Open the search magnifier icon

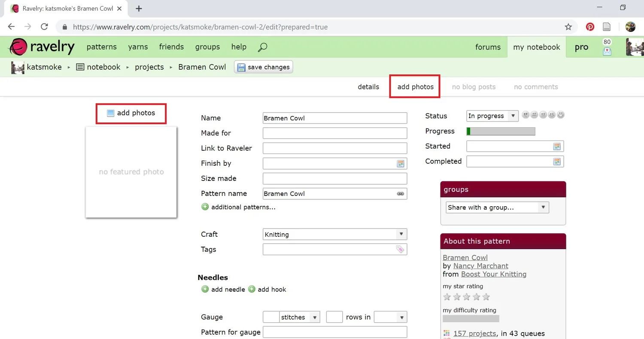263,47
